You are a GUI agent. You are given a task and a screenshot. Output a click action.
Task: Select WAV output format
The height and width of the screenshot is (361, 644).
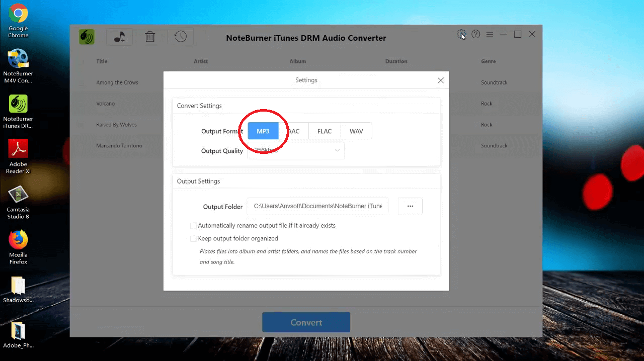point(356,131)
